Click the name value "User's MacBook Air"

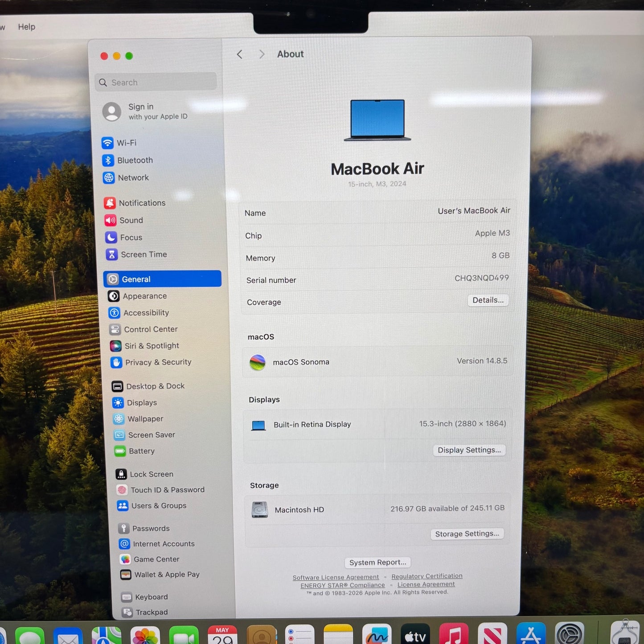coord(474,211)
